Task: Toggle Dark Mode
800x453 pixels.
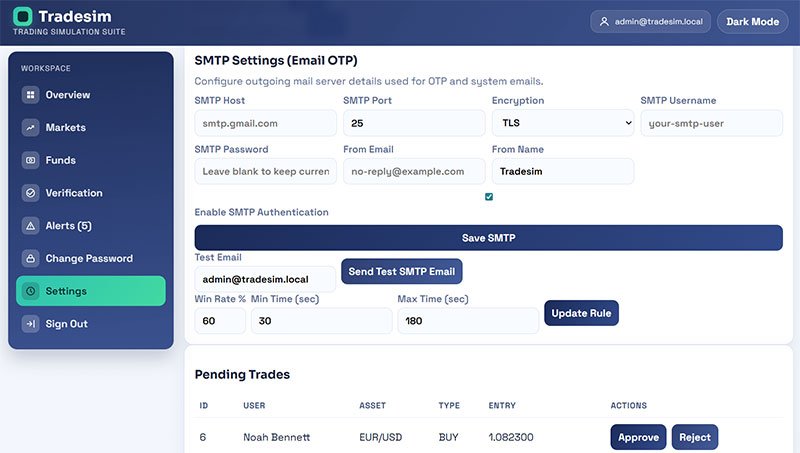Action: pos(753,21)
